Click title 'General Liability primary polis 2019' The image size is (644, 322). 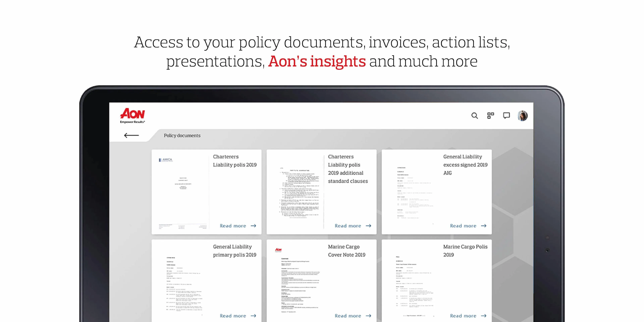click(234, 251)
